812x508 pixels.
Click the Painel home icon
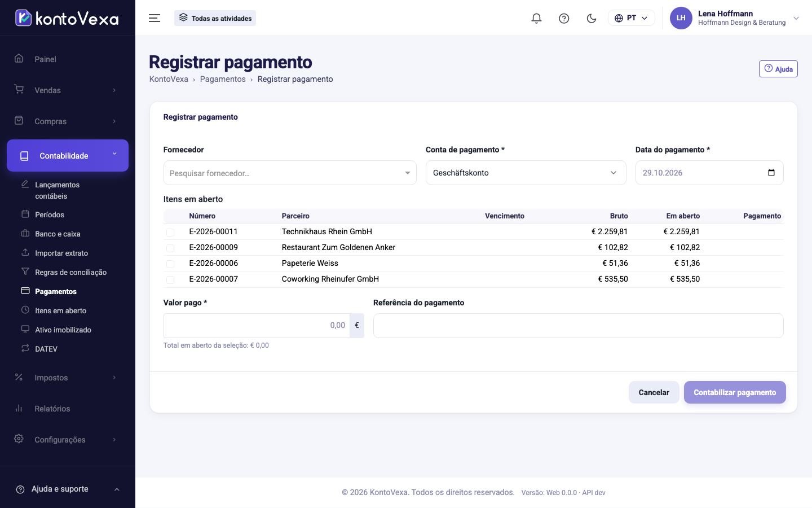click(19, 58)
